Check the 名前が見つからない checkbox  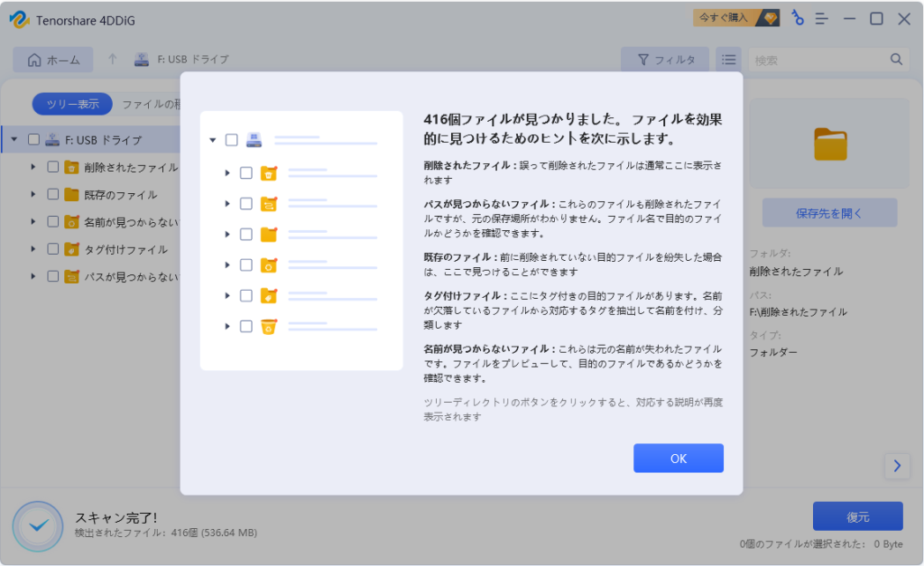(x=52, y=221)
